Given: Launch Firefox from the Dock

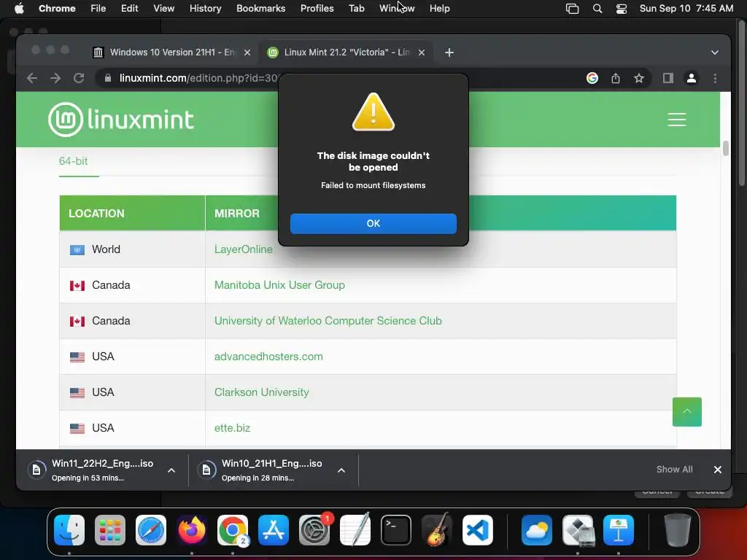Looking at the screenshot, I should [192, 529].
